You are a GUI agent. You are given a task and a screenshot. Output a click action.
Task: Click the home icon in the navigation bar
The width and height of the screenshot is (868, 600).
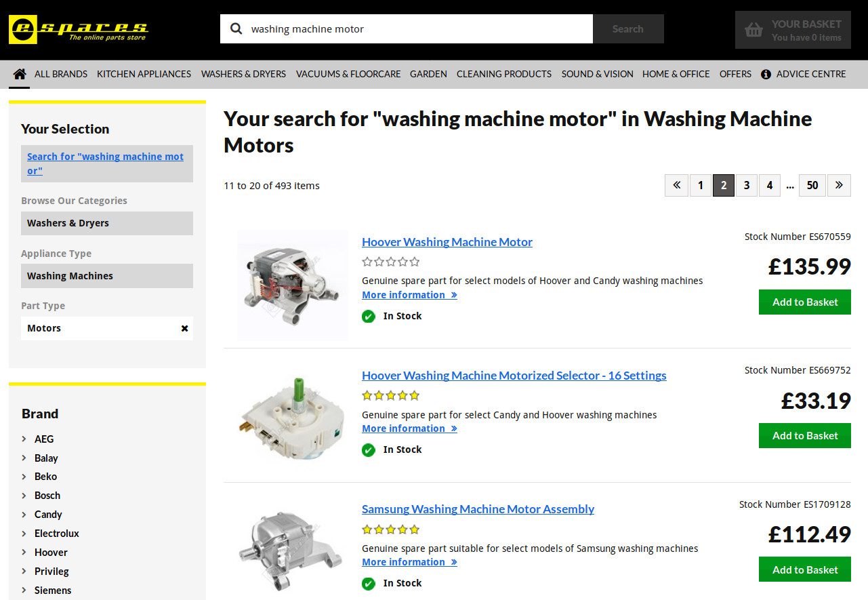(x=19, y=73)
